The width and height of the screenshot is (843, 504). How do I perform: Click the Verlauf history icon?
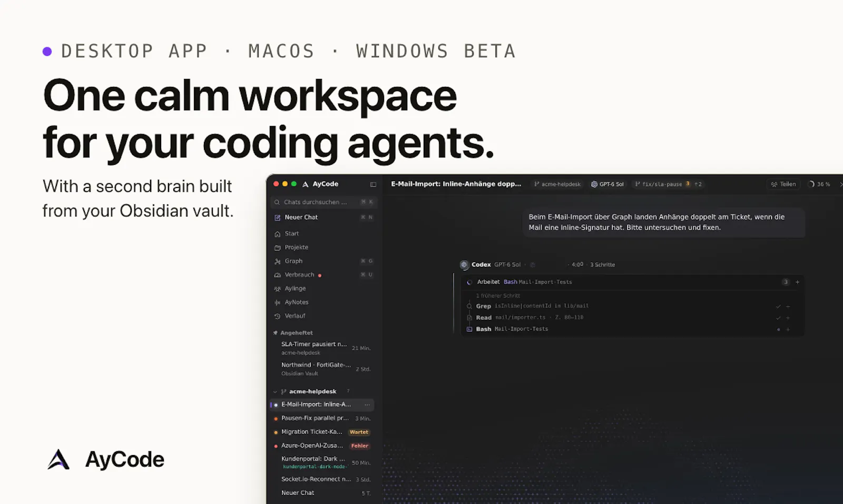coord(277,317)
